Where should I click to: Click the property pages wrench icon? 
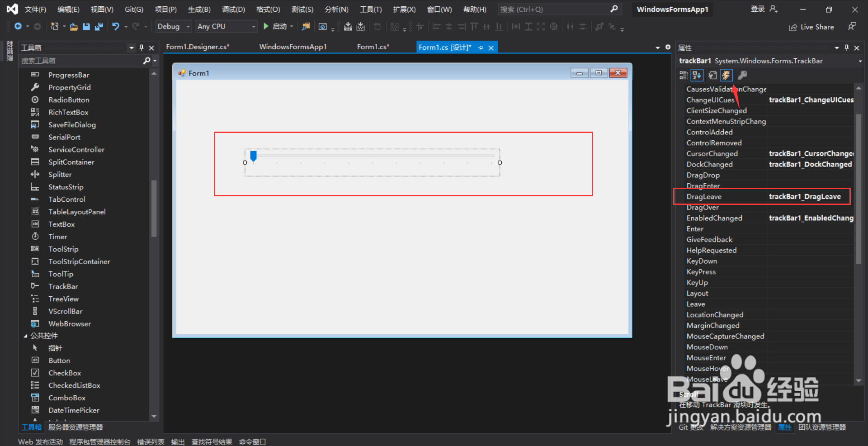(x=742, y=75)
